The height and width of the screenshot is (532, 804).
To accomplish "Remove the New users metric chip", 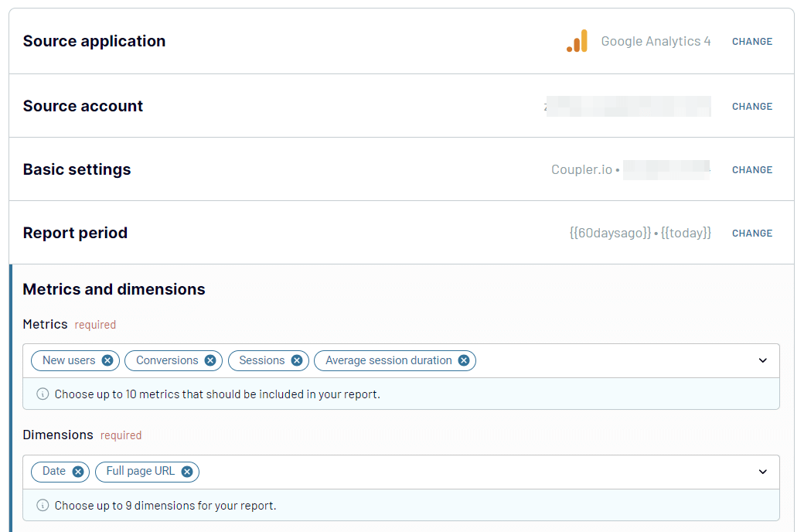I will [107, 360].
